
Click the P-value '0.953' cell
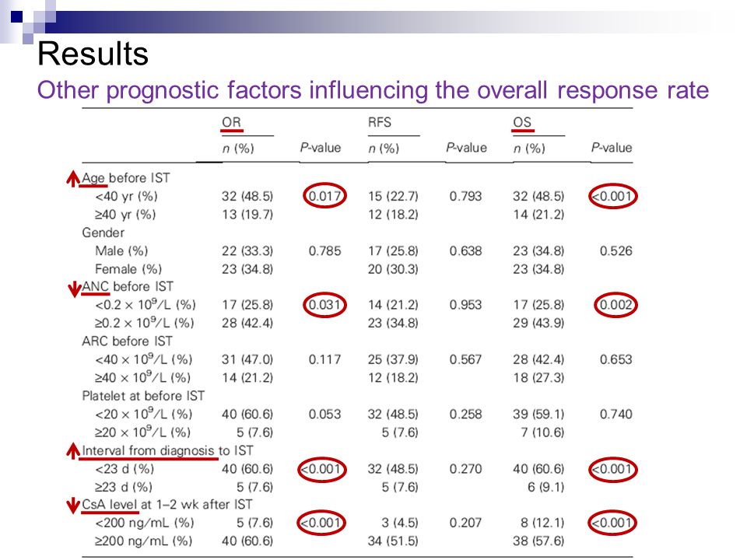pos(465,304)
